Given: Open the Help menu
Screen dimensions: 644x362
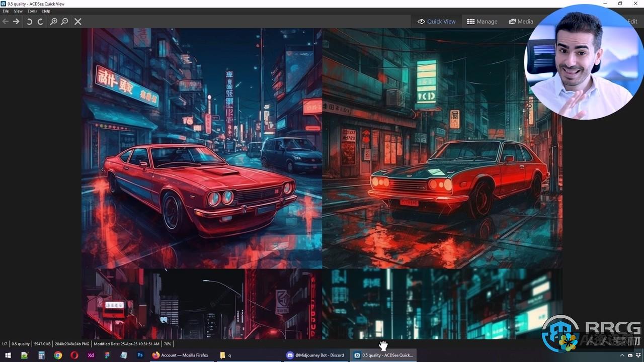Looking at the screenshot, I should 46,11.
